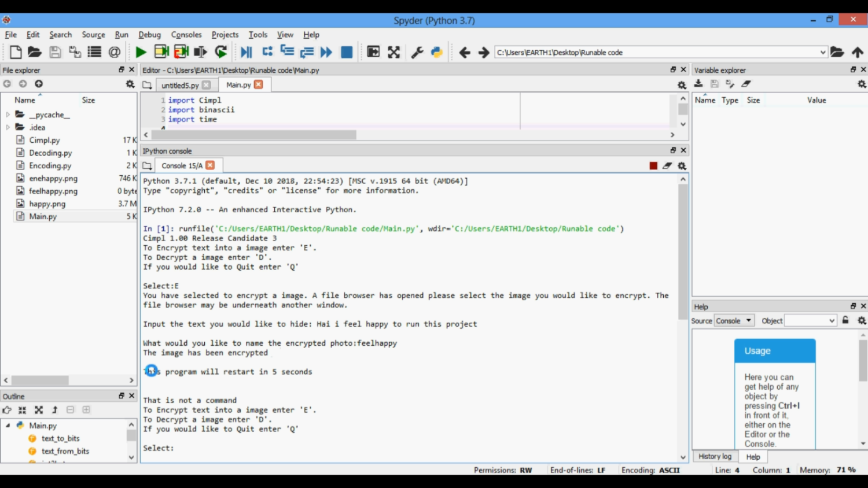
Task: Run the current file
Action: tap(141, 51)
